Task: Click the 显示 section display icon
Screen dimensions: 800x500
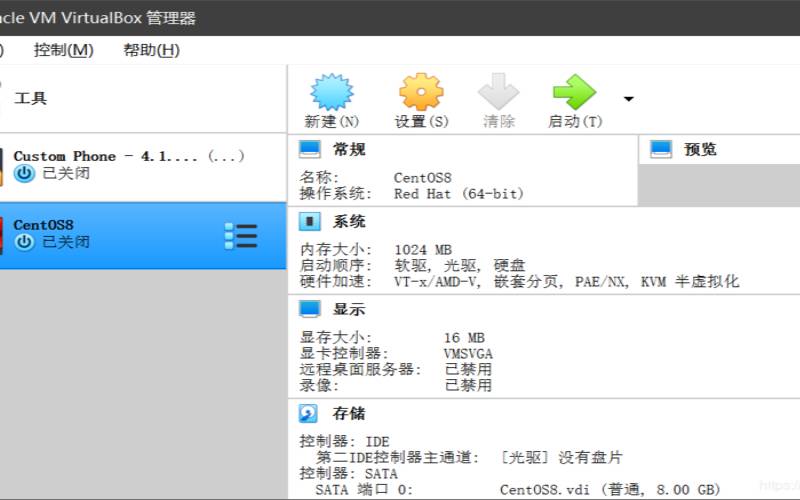Action: point(310,309)
